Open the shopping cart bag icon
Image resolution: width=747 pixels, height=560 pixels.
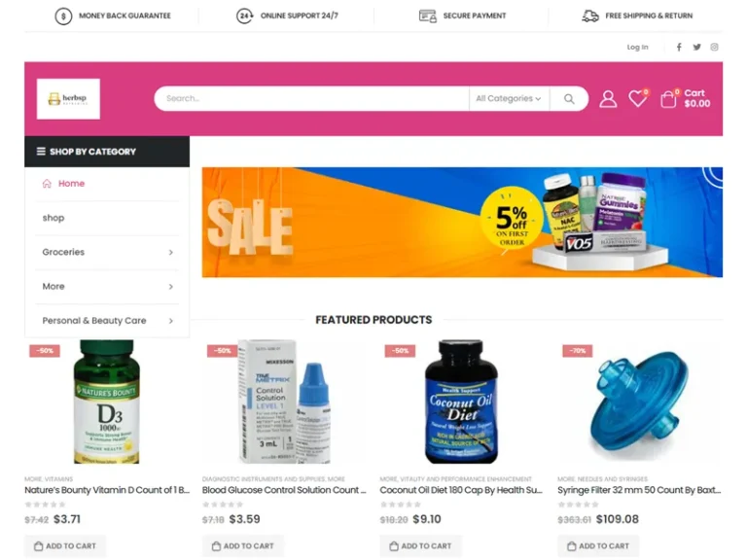coord(668,99)
